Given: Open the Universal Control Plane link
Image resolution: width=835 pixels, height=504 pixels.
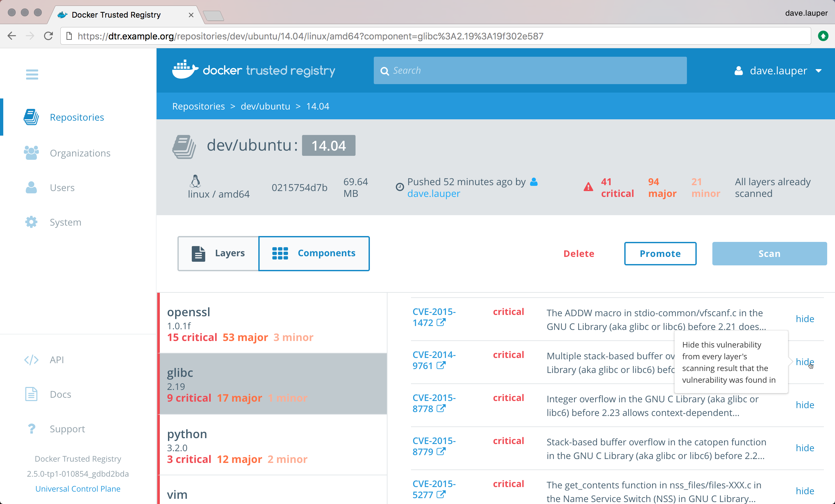Looking at the screenshot, I should coord(78,489).
